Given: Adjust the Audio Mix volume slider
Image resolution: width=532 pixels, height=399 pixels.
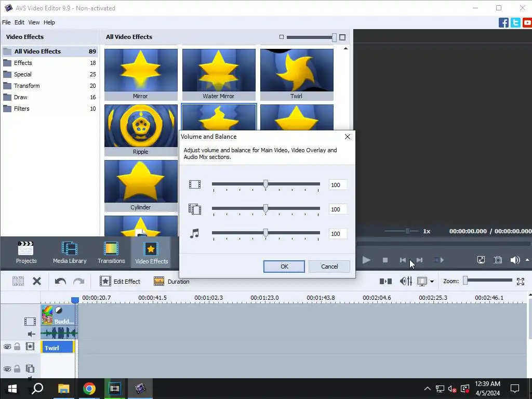Looking at the screenshot, I should coord(265,233).
